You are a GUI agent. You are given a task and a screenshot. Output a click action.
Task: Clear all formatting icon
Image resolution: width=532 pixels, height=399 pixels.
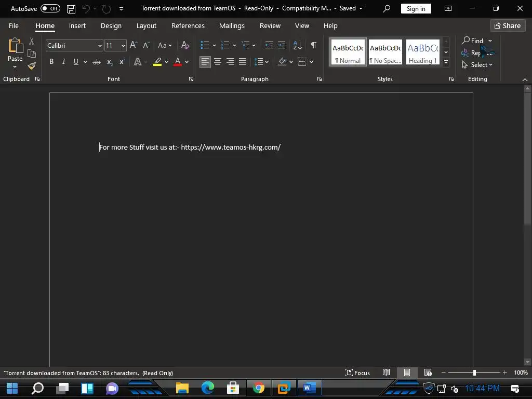tap(185, 45)
